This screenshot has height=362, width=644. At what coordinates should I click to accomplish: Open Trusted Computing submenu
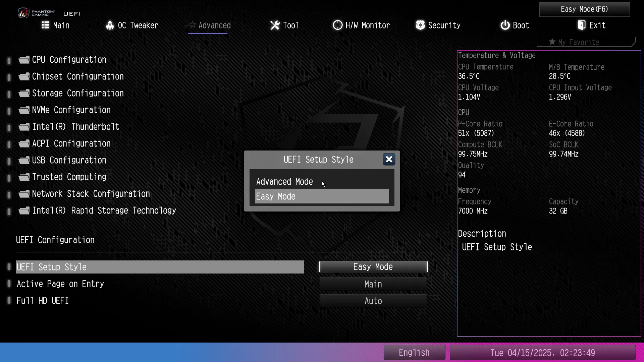(69, 177)
